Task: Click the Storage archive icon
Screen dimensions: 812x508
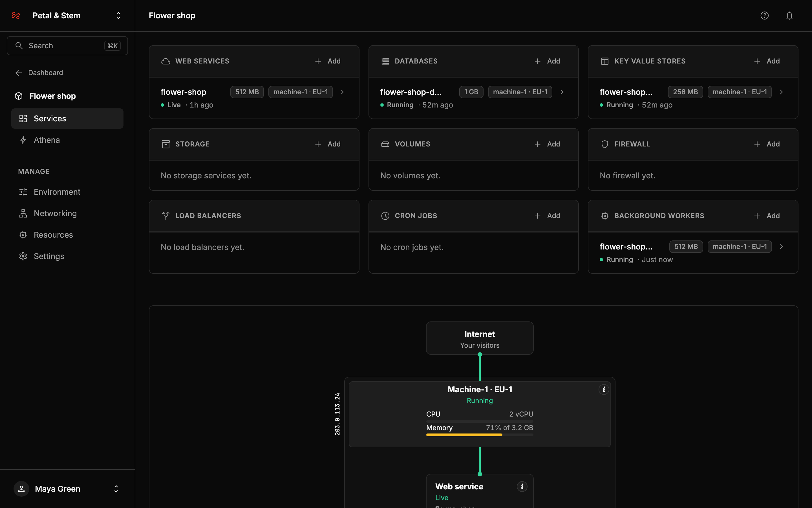Action: point(166,144)
